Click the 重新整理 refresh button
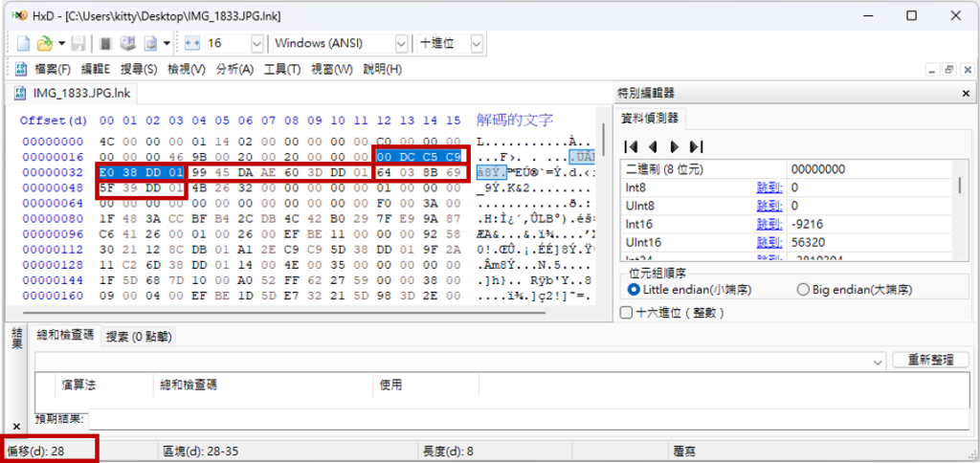 point(930,360)
